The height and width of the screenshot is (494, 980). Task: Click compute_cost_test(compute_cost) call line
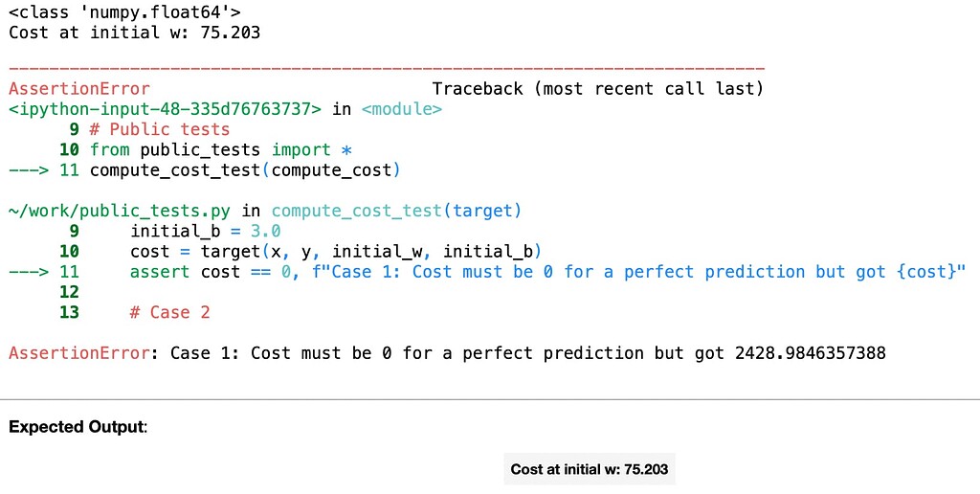point(244,170)
